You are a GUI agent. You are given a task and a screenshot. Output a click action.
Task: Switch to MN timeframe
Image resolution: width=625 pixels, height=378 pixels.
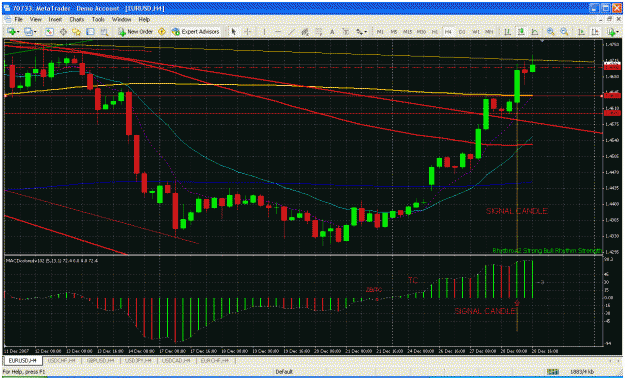pos(489,32)
